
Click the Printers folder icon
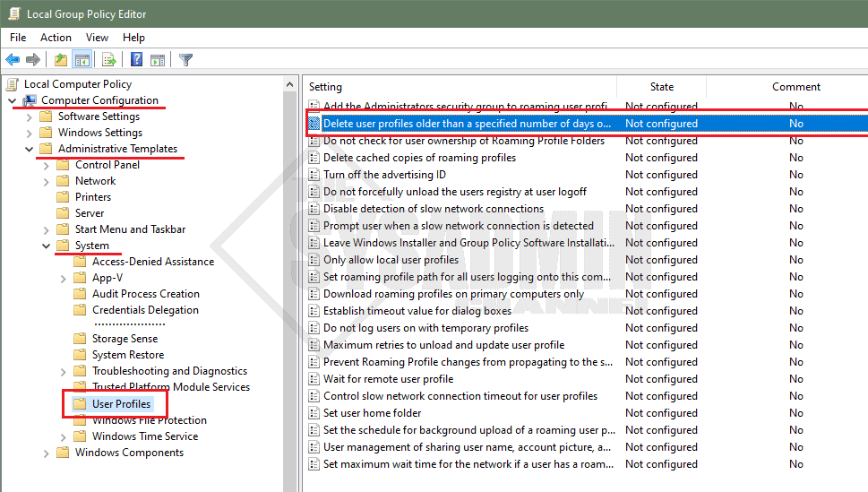click(64, 196)
